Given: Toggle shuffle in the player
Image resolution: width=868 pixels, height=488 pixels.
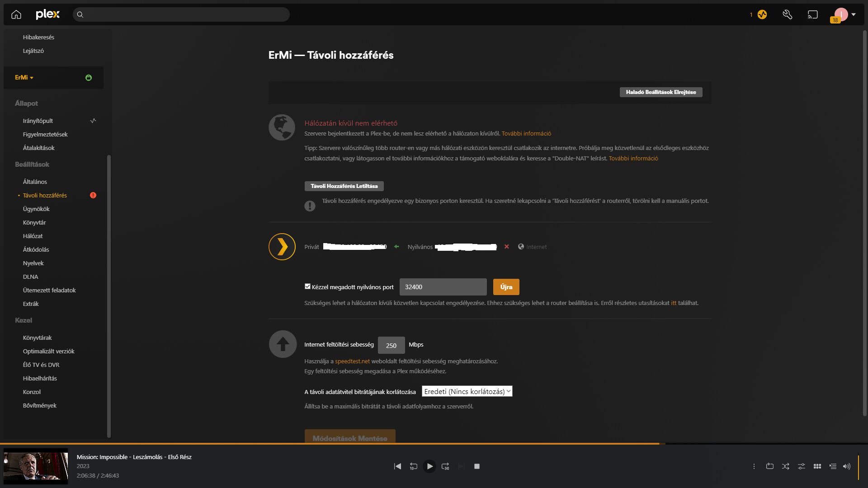Looking at the screenshot, I should [x=786, y=466].
